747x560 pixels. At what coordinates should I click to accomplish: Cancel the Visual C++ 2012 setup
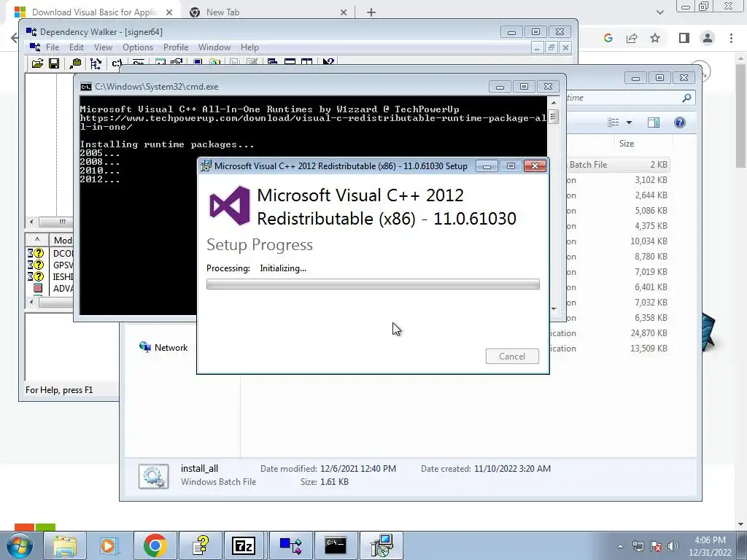pyautogui.click(x=512, y=356)
